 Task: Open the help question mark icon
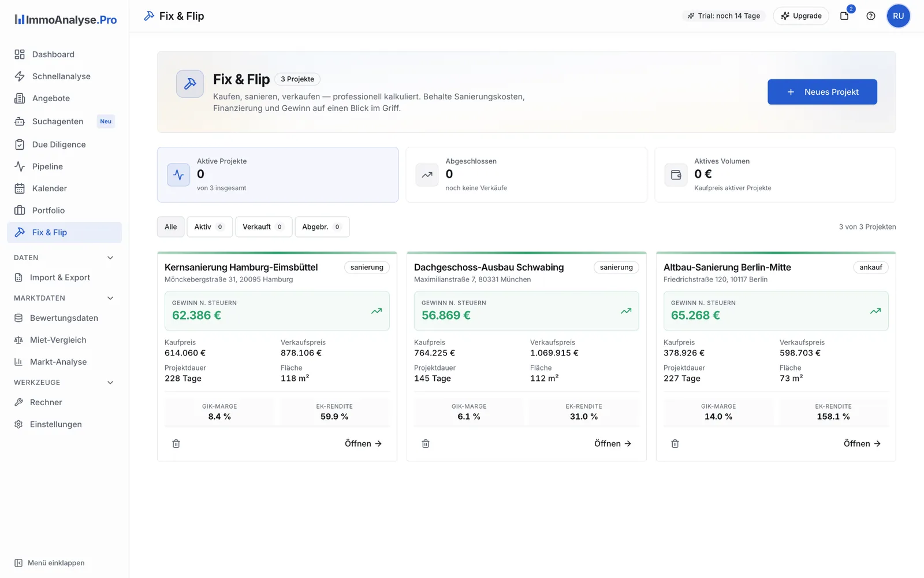coord(871,16)
